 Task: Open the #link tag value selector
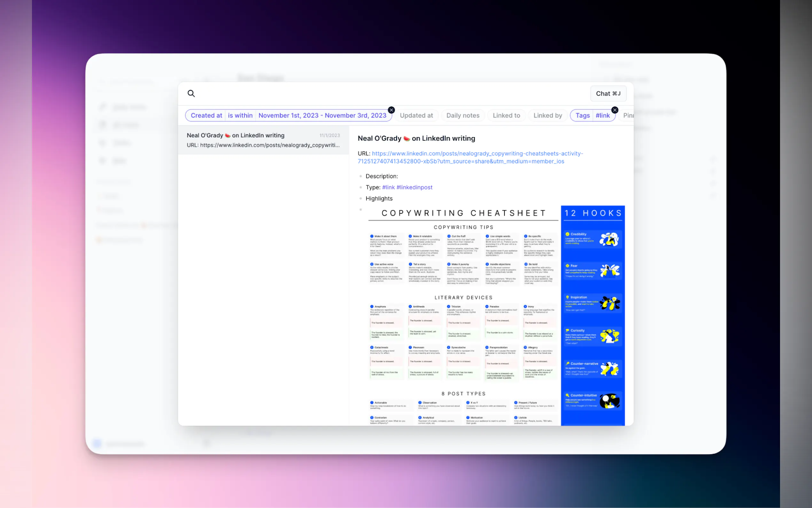tap(602, 115)
